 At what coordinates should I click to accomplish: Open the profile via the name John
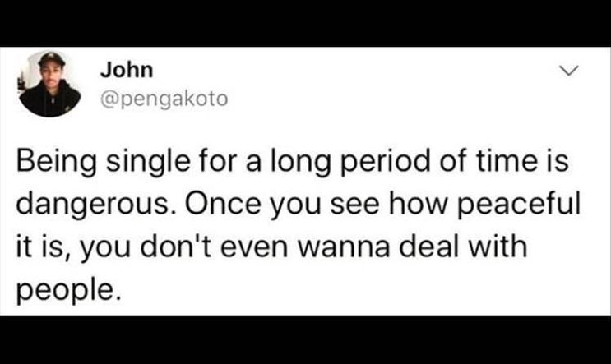[127, 71]
